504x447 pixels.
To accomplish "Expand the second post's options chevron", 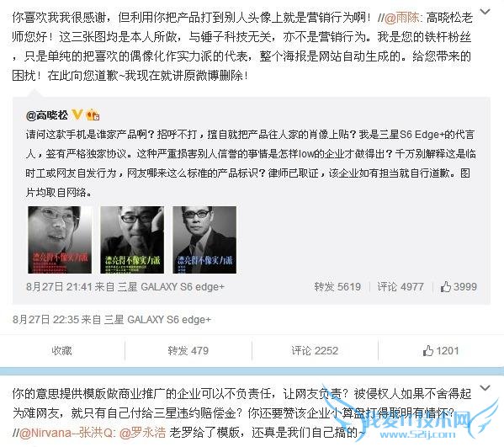I will pos(485,387).
